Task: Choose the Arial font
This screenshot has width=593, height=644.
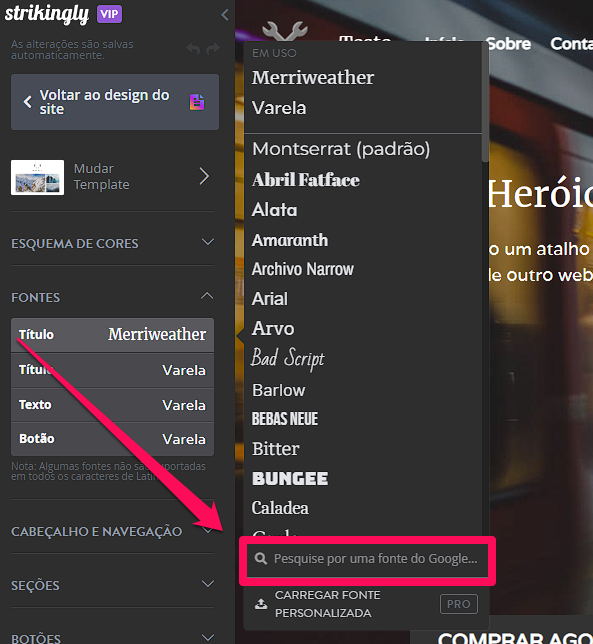Action: point(270,299)
